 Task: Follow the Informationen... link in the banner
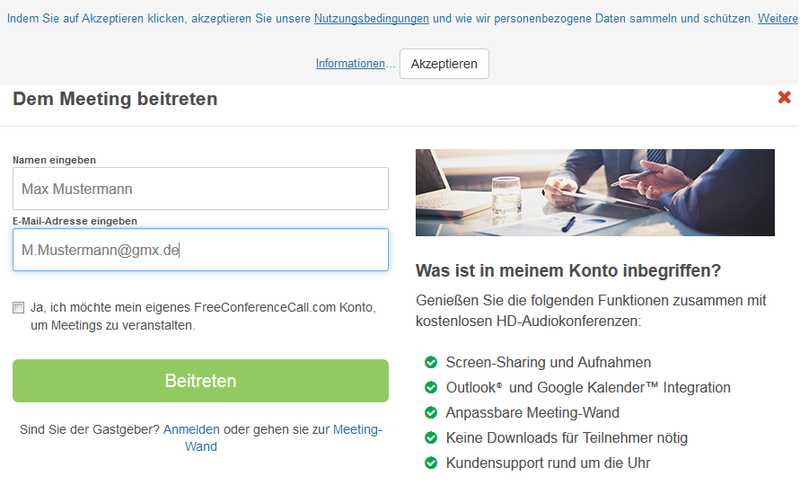(350, 63)
